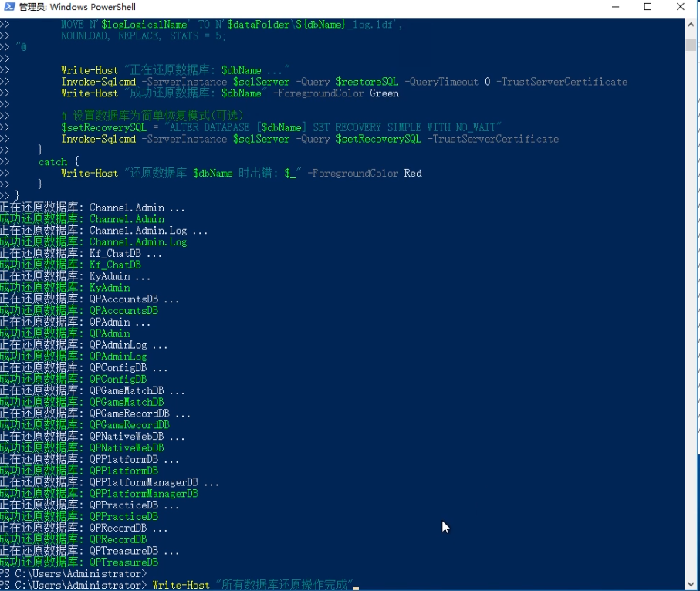Click the empty "PS C:\Users\Administrator>" prompt line
Viewport: 700px width, 591px height.
73,574
